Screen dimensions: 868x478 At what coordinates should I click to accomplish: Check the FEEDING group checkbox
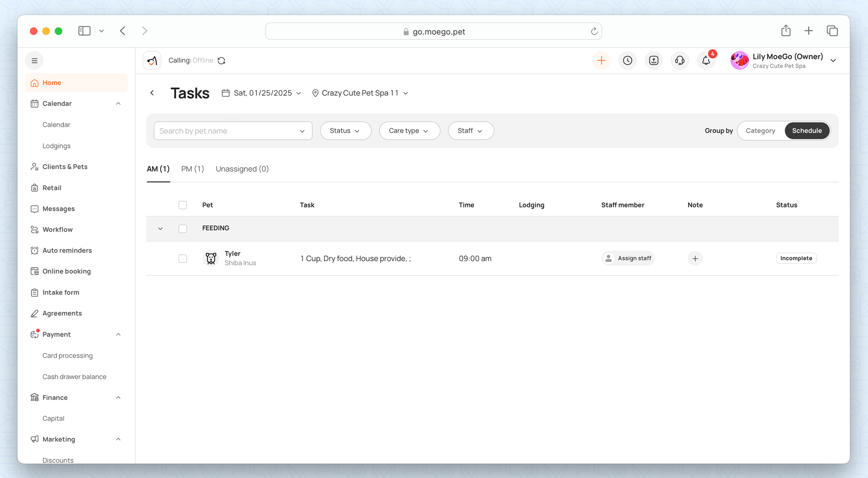(183, 229)
